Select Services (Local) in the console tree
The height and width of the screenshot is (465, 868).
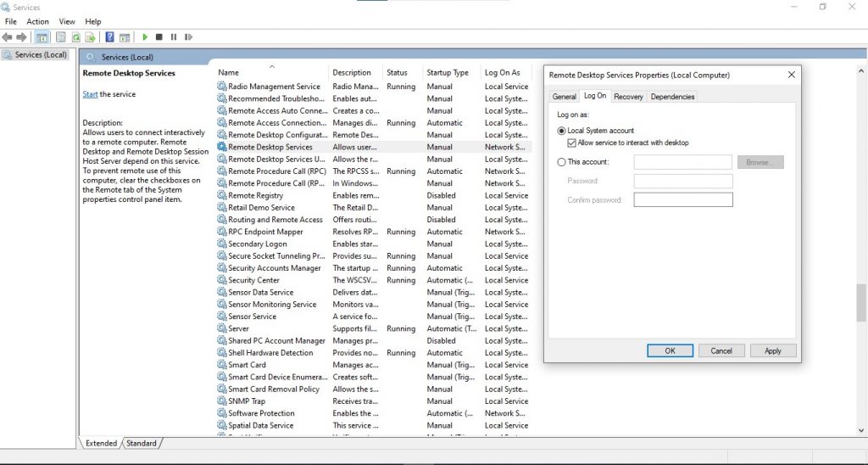click(35, 55)
